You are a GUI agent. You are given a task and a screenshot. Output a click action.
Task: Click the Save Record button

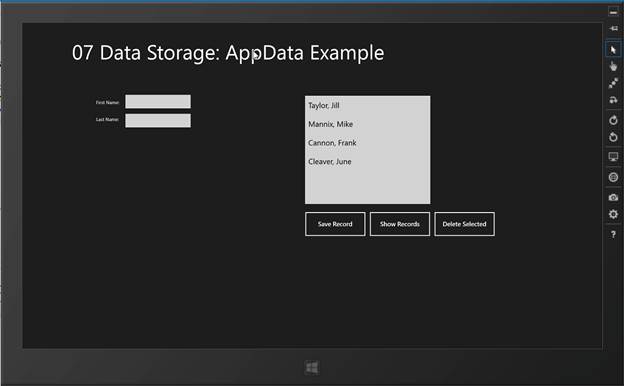tap(335, 224)
